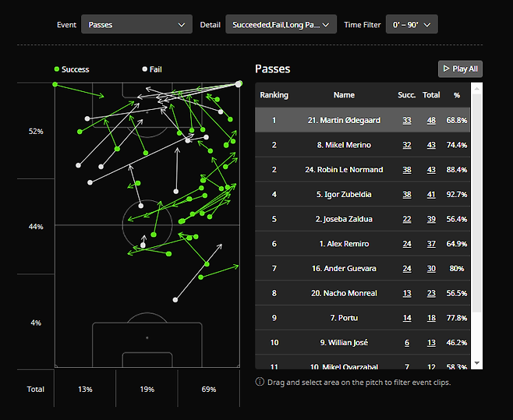Sort by the Total column header
Screen dimensions: 513x420
pos(430,95)
